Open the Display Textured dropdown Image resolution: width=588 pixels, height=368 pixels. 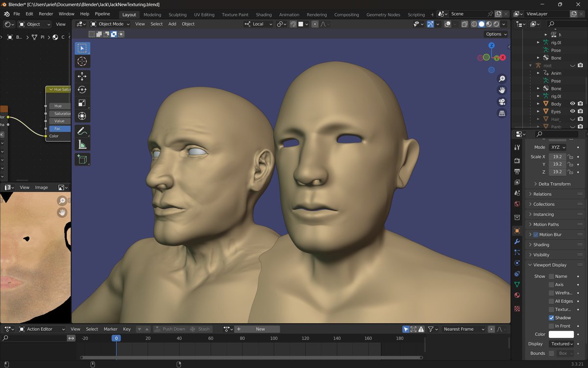tap(563, 344)
